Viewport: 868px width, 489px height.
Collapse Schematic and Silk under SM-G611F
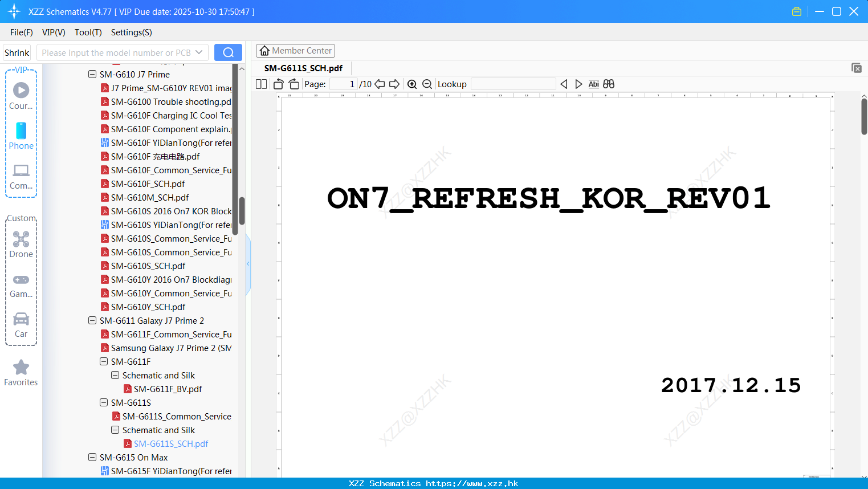tap(115, 375)
